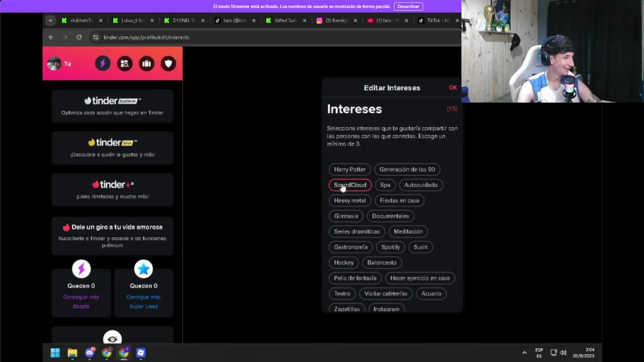Open the Roblox taskbar icon
The image size is (644, 362).
(141, 353)
